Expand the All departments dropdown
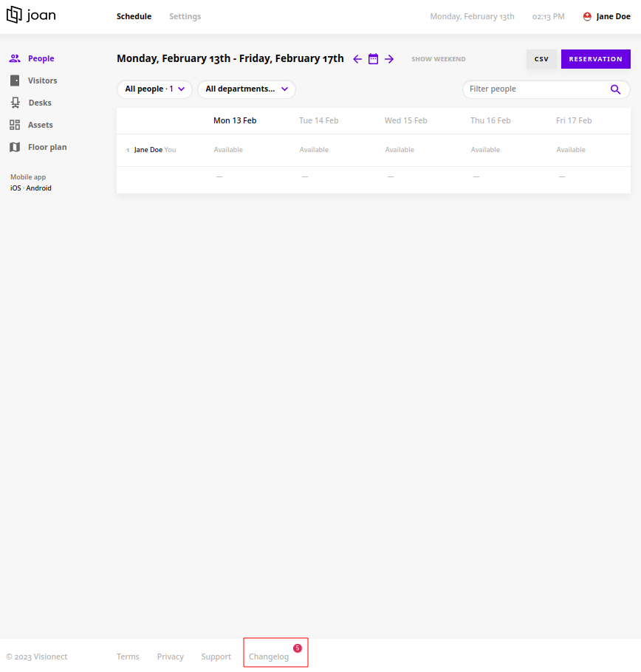641x672 pixels. click(x=247, y=89)
